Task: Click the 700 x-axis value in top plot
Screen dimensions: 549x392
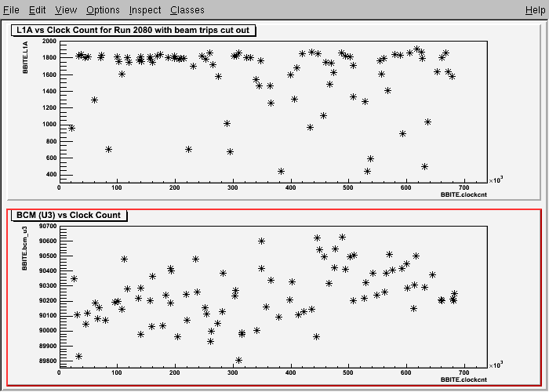Action: pyautogui.click(x=464, y=187)
